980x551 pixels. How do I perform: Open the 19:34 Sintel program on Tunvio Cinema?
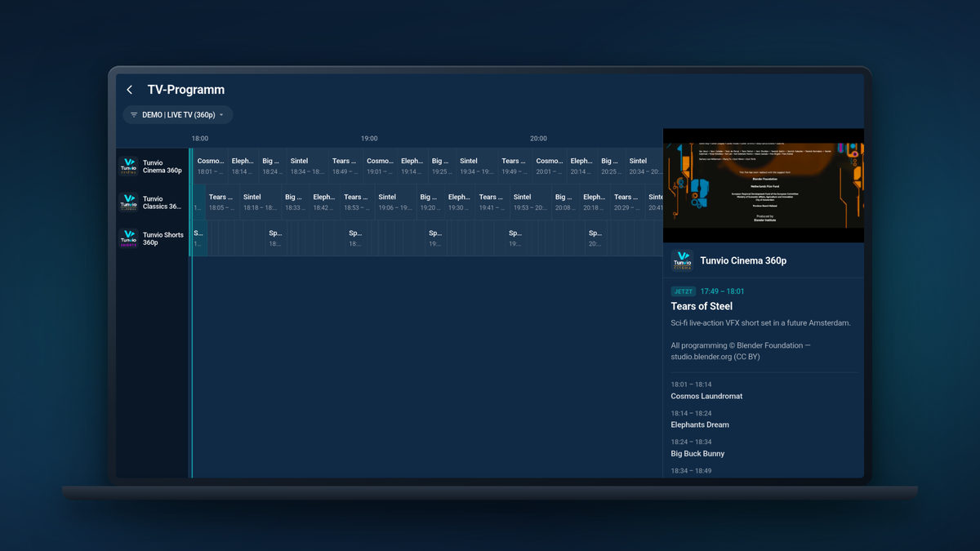tap(477, 166)
